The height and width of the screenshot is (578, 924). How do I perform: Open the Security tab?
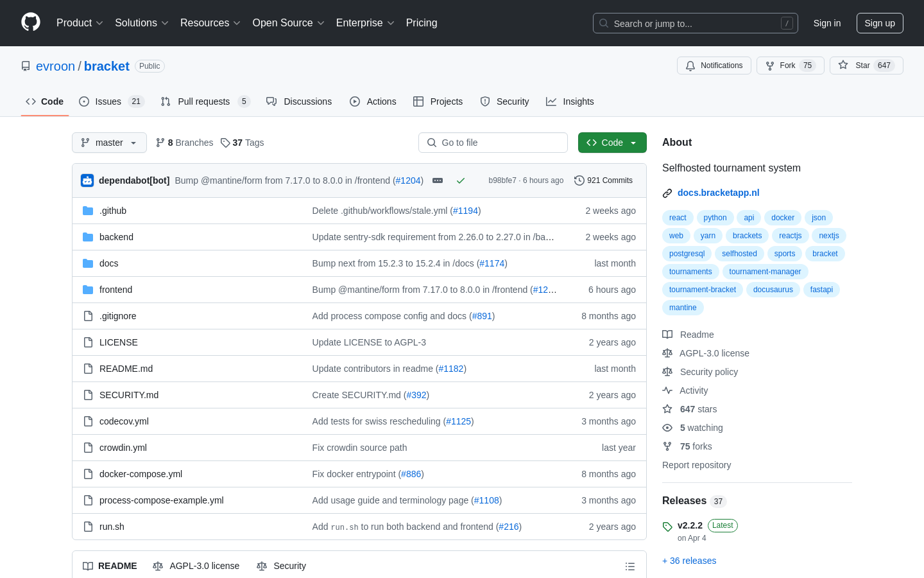[504, 101]
